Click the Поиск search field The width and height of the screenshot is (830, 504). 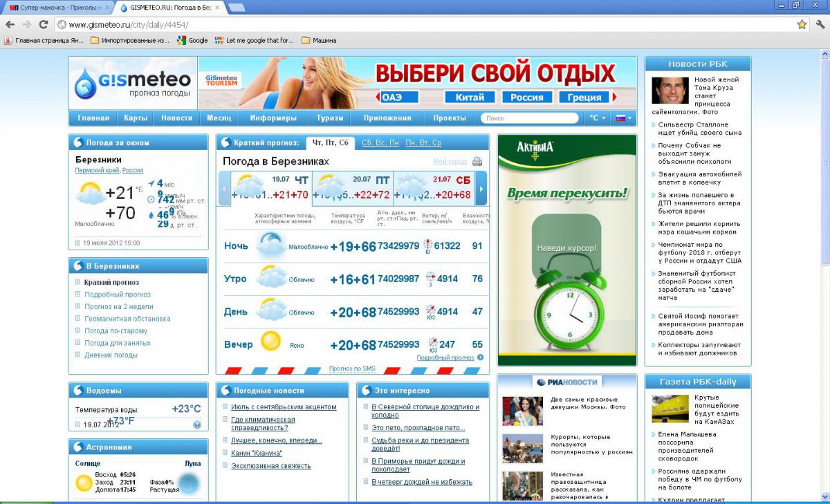click(x=529, y=118)
